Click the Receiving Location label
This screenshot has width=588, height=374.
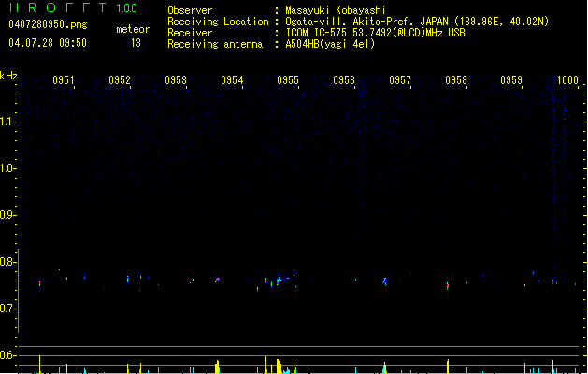[x=218, y=22]
